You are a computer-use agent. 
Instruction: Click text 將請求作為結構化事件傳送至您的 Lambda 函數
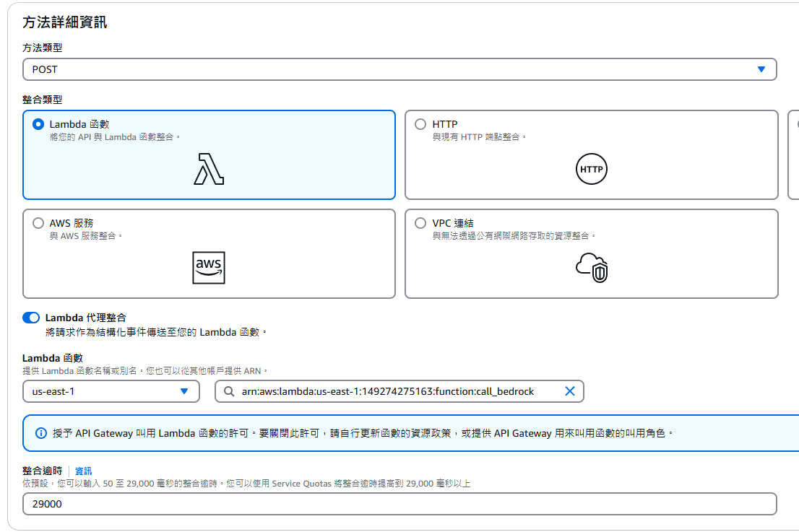click(x=156, y=333)
